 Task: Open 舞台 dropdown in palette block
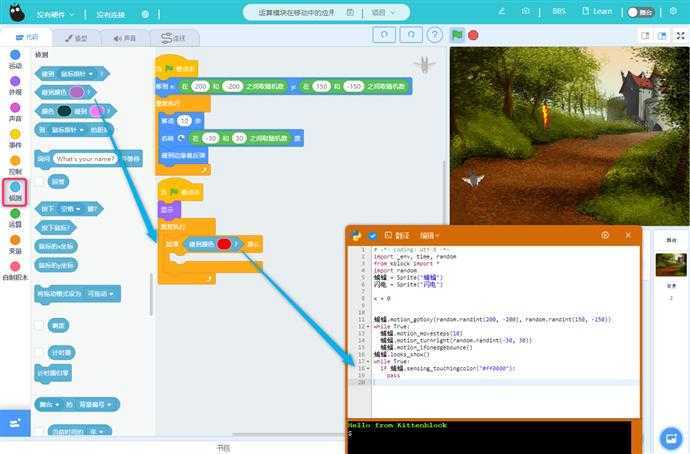pos(49,404)
